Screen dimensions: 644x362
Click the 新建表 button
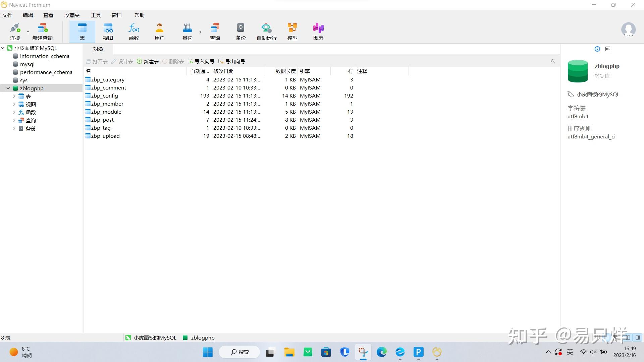148,61
